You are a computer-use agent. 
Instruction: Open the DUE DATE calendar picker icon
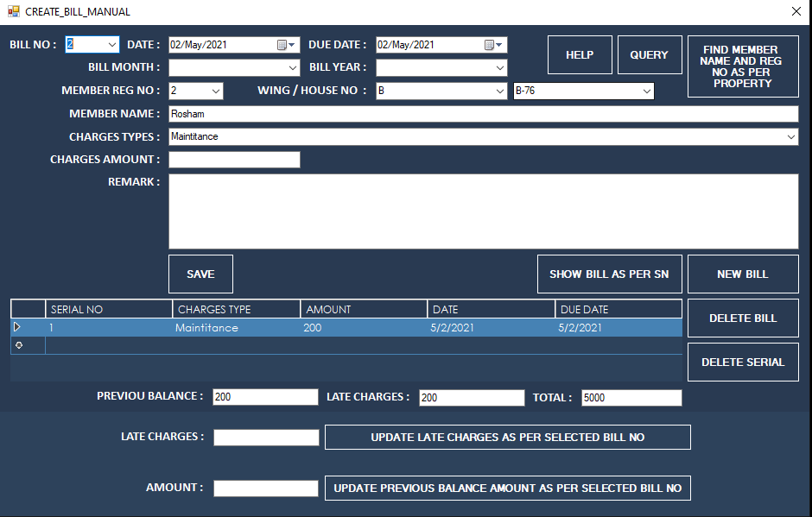[493, 45]
